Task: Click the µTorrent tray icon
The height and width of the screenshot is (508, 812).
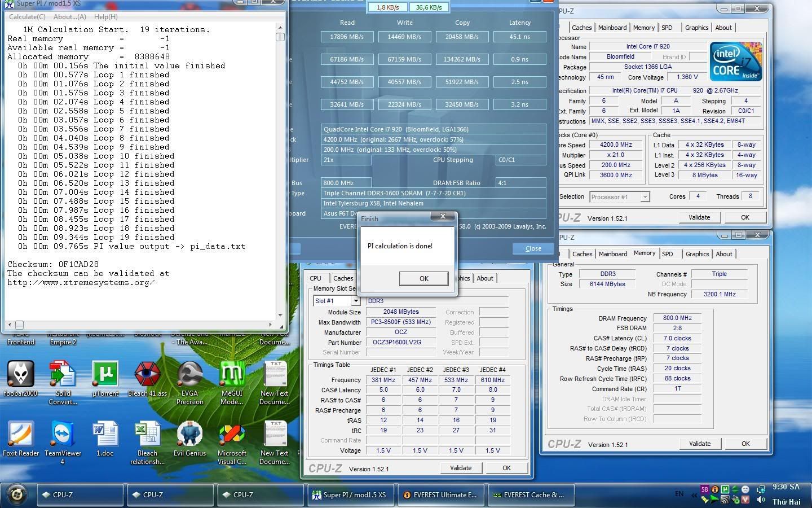Action: click(x=725, y=489)
